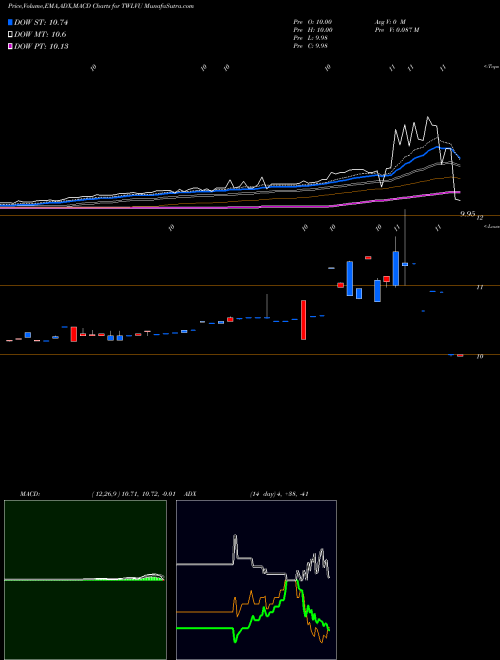Screen dimensions: 500x660
Task: Select the 'DOW PT: 10.13' legend text
Action: click(41, 46)
